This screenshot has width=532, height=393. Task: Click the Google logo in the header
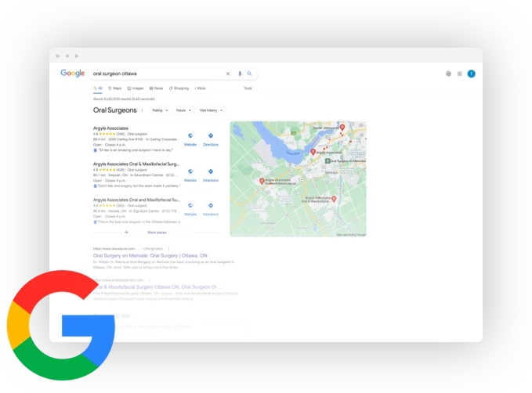click(x=72, y=74)
